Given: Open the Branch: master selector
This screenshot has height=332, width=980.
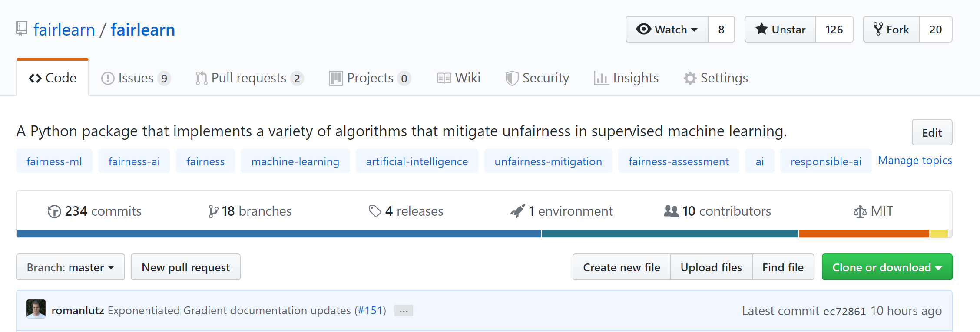Looking at the screenshot, I should [x=71, y=267].
